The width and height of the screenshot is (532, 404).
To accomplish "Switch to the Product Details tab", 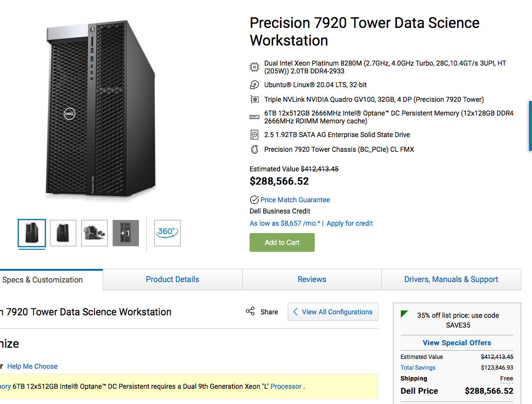I will point(172,280).
